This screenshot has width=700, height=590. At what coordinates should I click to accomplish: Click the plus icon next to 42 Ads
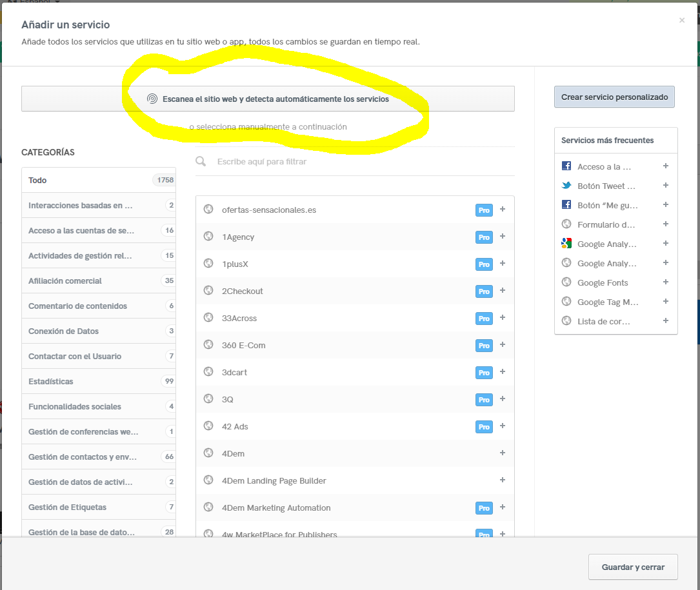coord(502,426)
